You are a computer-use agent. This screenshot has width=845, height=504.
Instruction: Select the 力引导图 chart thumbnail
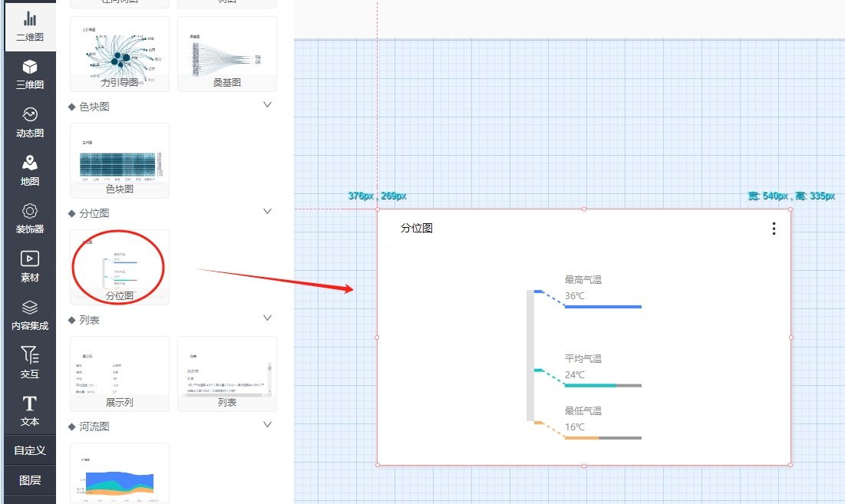coord(119,54)
